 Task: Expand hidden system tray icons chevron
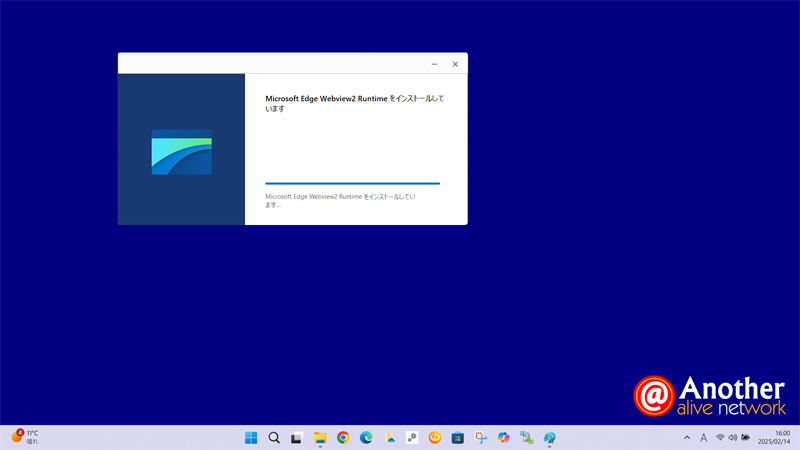click(x=687, y=438)
